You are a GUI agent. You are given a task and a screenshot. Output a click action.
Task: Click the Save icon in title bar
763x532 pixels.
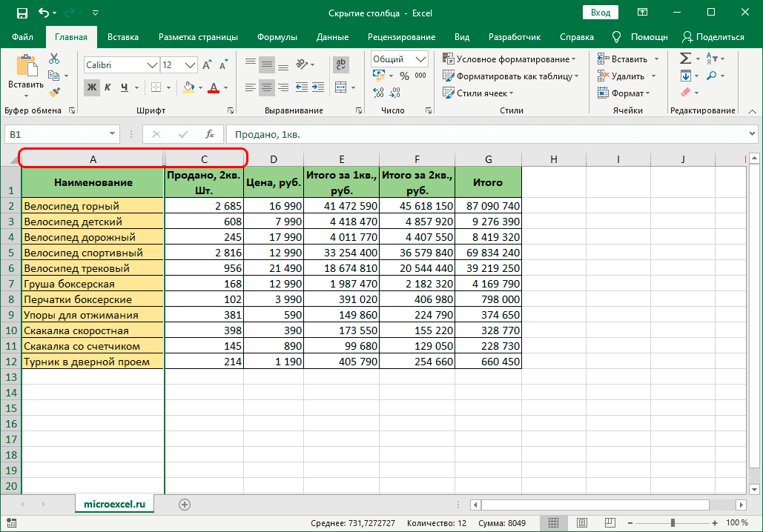pyautogui.click(x=22, y=13)
